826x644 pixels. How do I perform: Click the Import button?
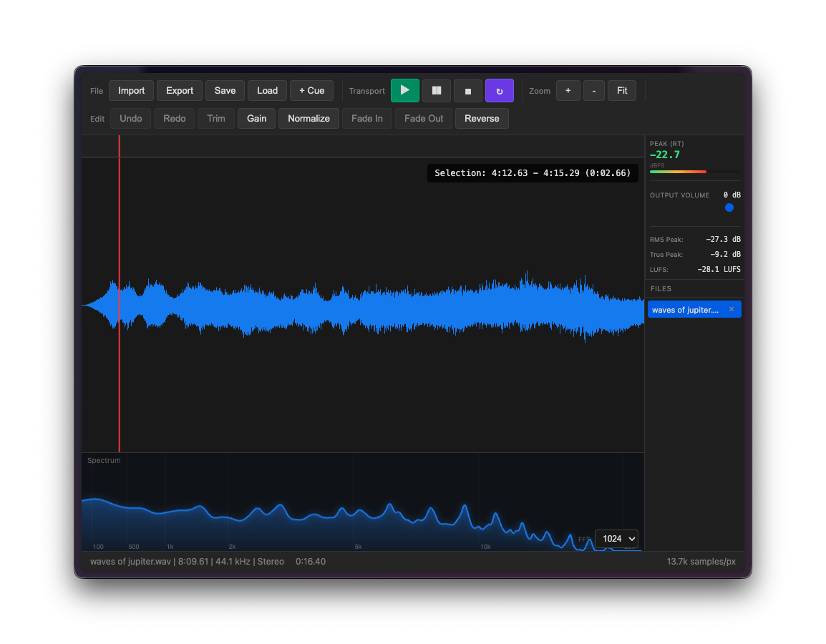pyautogui.click(x=131, y=91)
